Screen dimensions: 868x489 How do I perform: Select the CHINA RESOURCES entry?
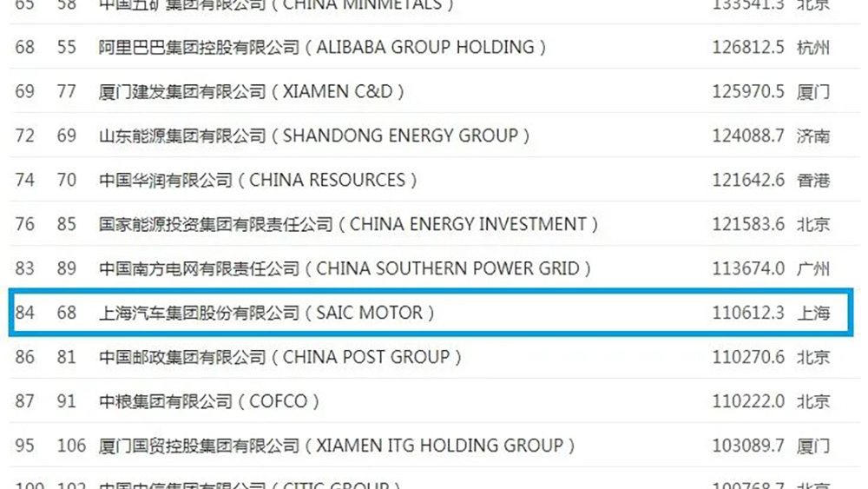(259, 180)
